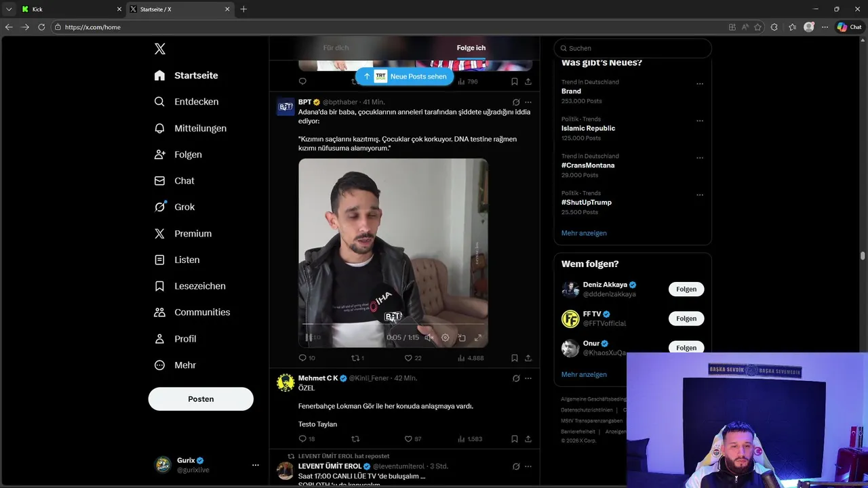868x488 pixels.
Task: Repost Mehmet C K post
Action: pos(355,439)
